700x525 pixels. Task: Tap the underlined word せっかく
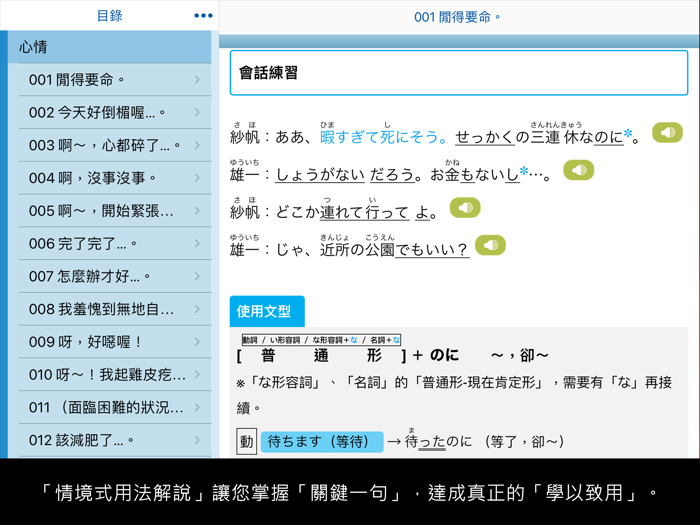tap(485, 137)
